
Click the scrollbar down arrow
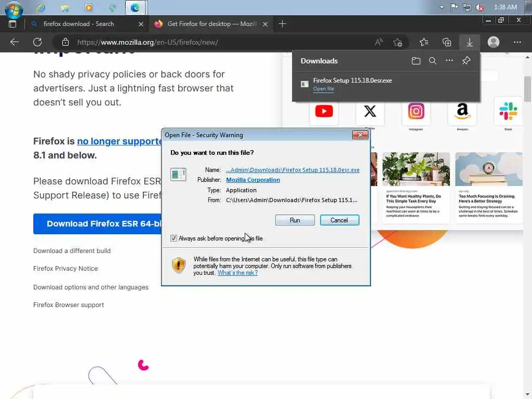527,395
